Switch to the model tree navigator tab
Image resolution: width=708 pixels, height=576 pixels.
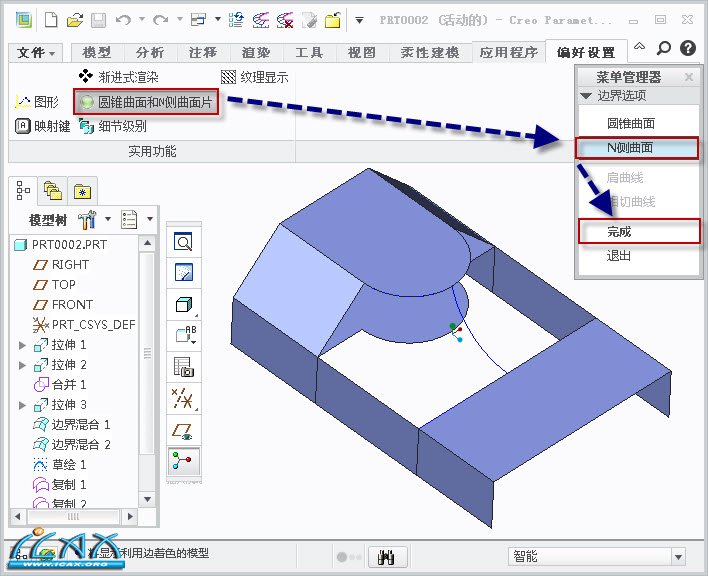click(23, 190)
